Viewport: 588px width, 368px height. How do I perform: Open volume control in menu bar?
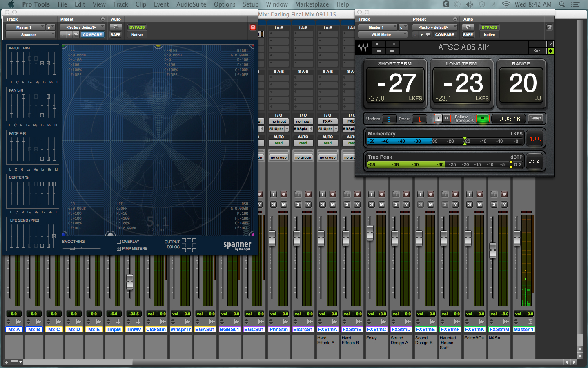[x=469, y=4]
